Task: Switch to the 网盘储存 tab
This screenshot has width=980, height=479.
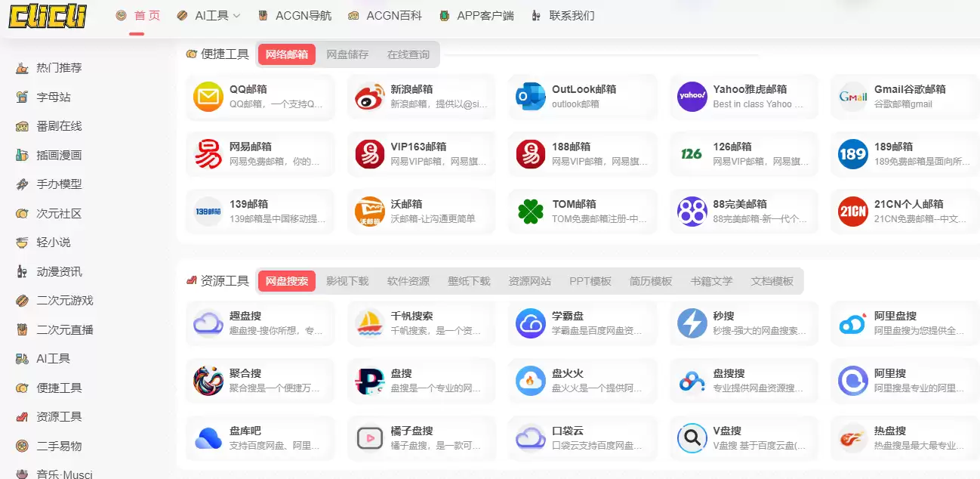Action: (x=347, y=54)
